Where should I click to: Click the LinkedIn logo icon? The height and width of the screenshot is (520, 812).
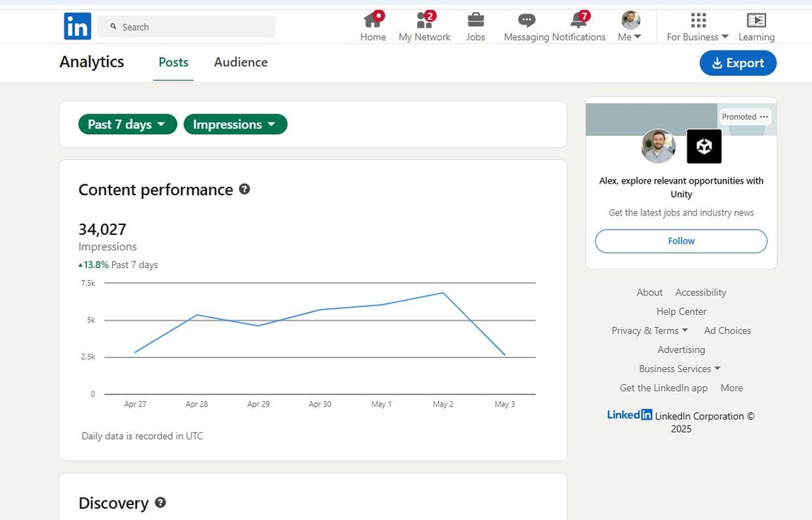pyautogui.click(x=77, y=27)
